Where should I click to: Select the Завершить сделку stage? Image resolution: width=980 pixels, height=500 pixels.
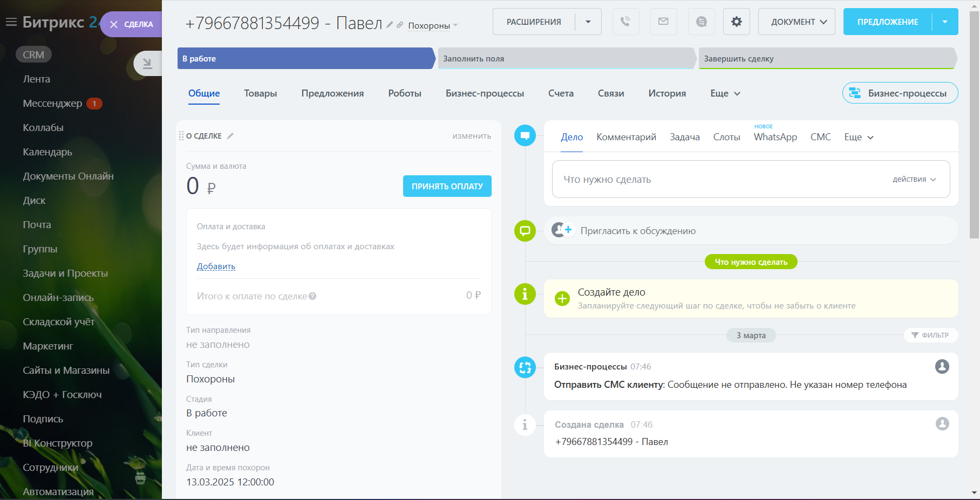(826, 59)
